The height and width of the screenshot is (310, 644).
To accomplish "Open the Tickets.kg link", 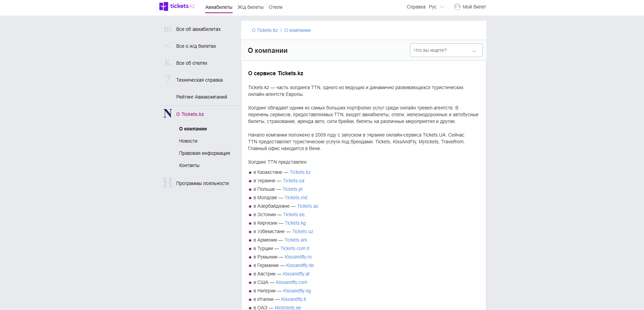I will coord(295,223).
